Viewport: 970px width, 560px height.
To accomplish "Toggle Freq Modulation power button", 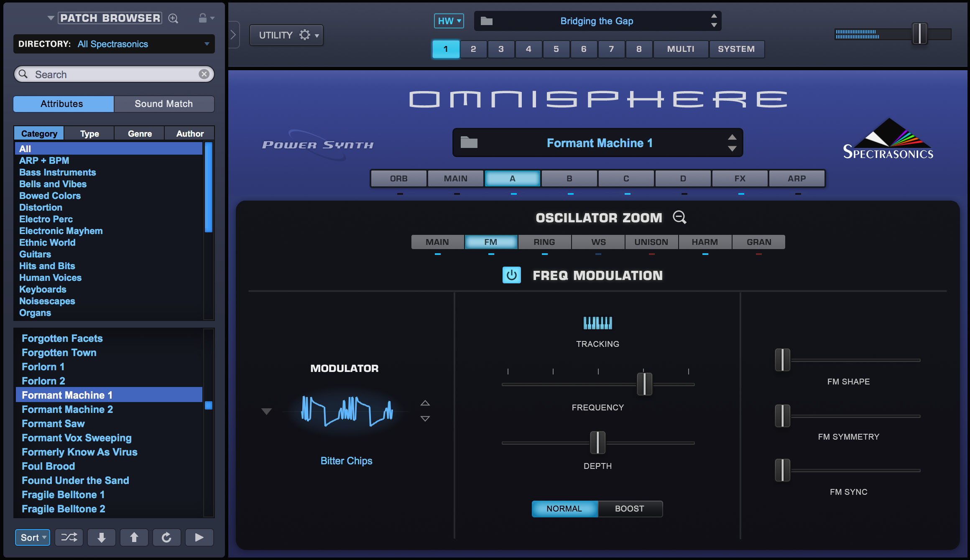I will [x=511, y=275].
